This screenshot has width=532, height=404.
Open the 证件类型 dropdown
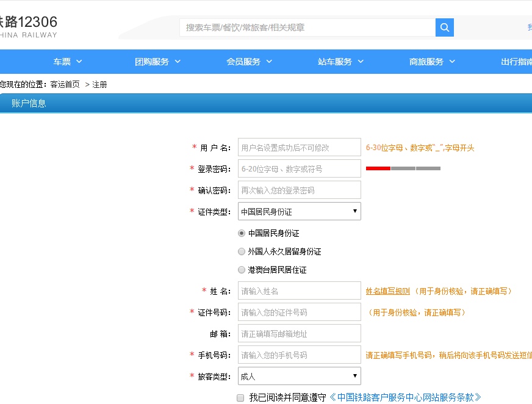click(299, 211)
